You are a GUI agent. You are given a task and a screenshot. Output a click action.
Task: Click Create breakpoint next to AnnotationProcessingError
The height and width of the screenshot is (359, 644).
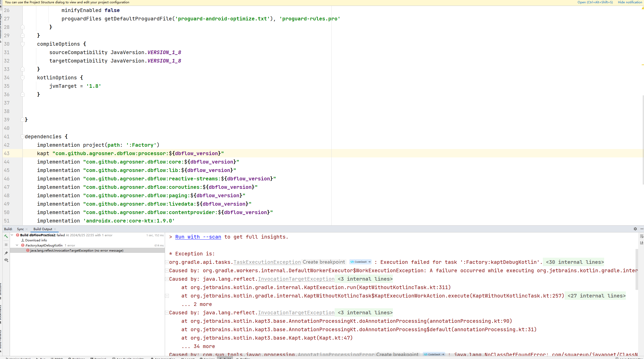[x=397, y=354]
